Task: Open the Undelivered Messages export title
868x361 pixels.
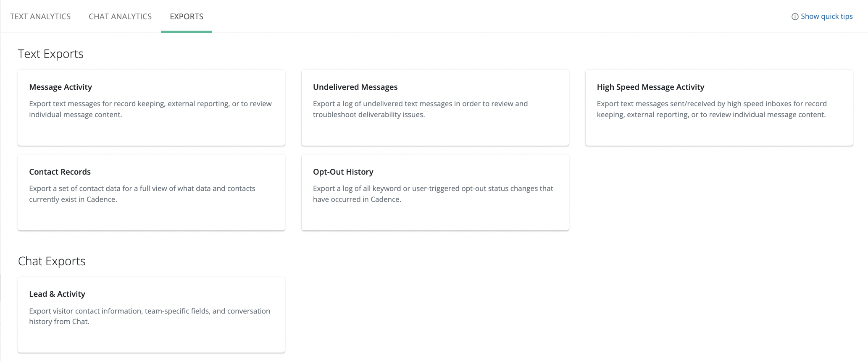Action: pyautogui.click(x=355, y=87)
